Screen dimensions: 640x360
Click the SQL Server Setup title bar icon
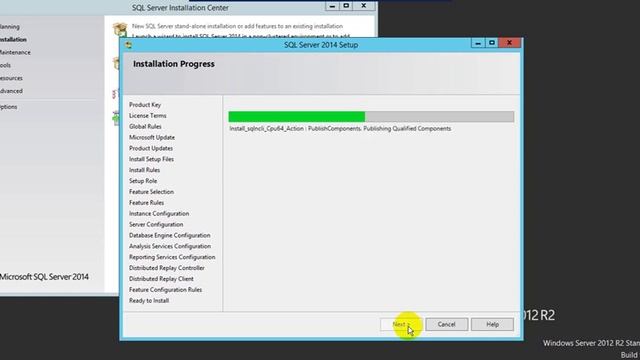[x=128, y=45]
